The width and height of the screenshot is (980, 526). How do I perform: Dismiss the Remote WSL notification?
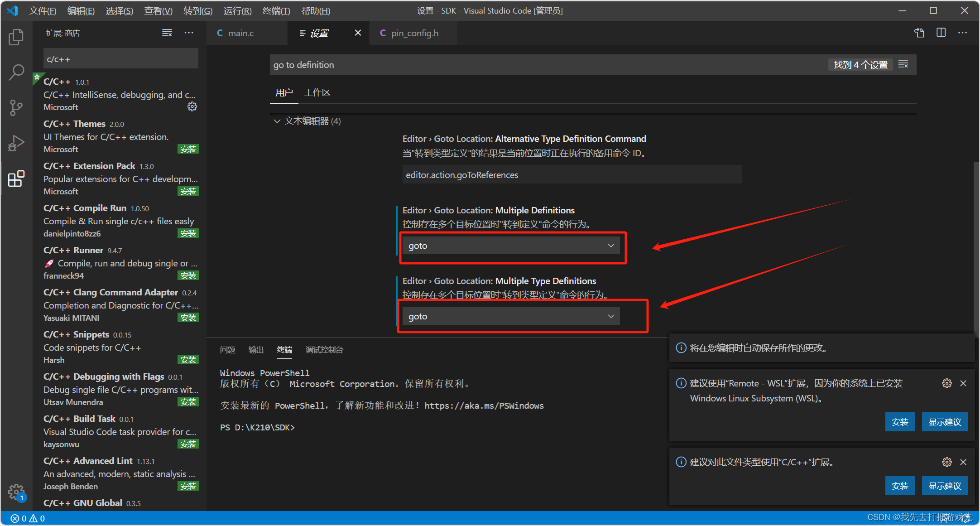(x=963, y=383)
